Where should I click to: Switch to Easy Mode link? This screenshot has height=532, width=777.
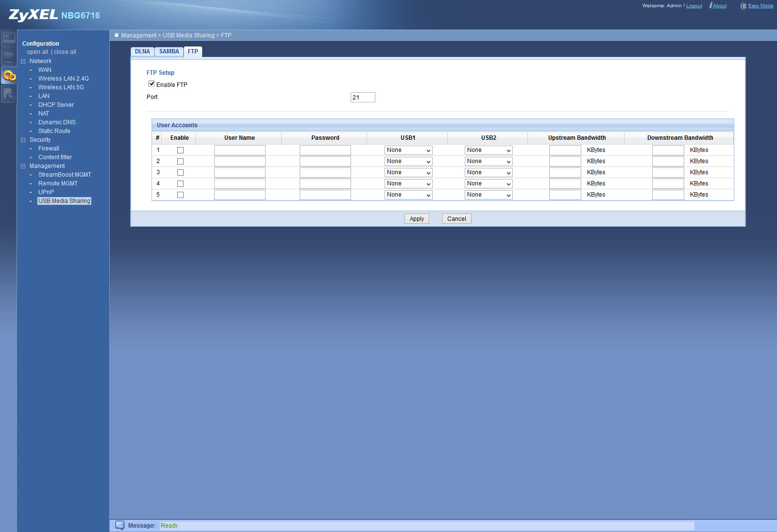760,6
